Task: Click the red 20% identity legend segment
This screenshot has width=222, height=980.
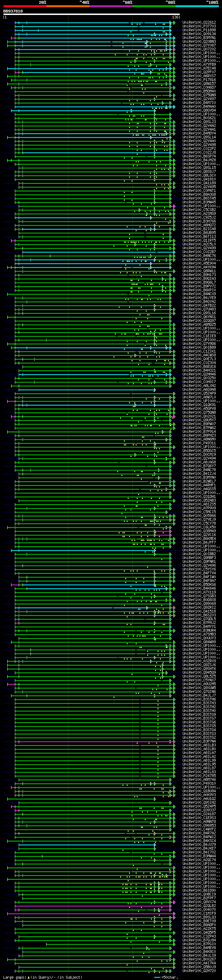Action: 25,6
